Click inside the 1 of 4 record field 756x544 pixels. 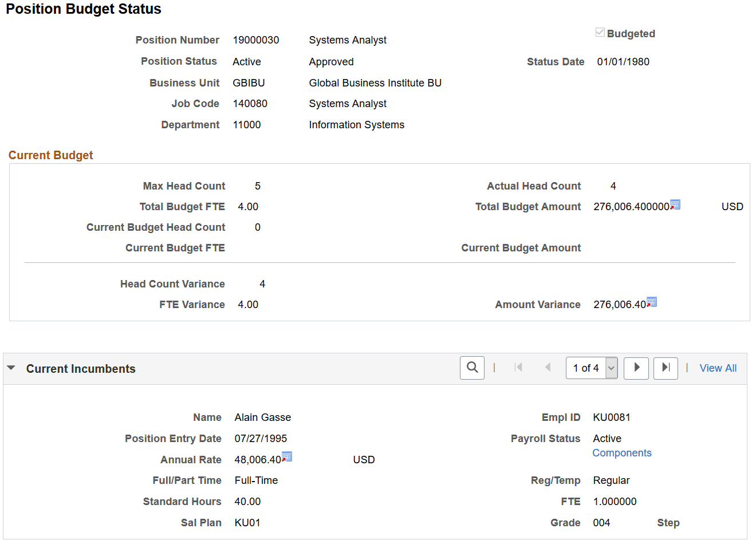click(584, 368)
